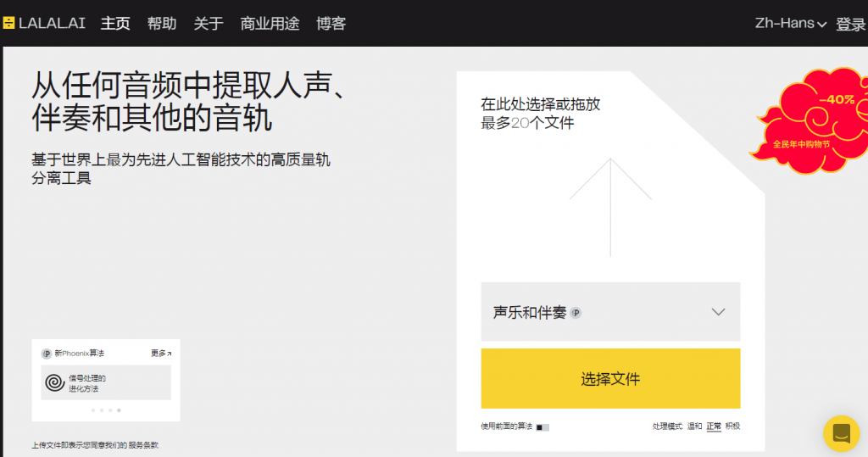Open the chat support bubble icon
The height and width of the screenshot is (457, 868).
pos(841,434)
